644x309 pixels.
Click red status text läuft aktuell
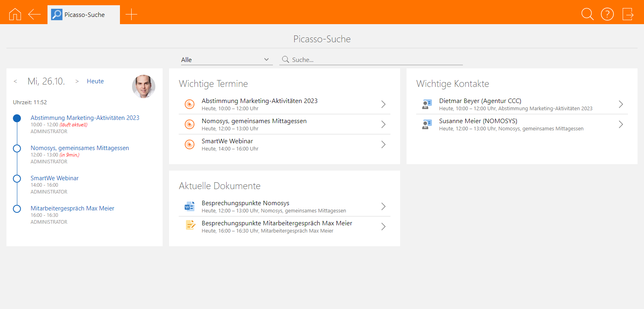pyautogui.click(x=74, y=125)
